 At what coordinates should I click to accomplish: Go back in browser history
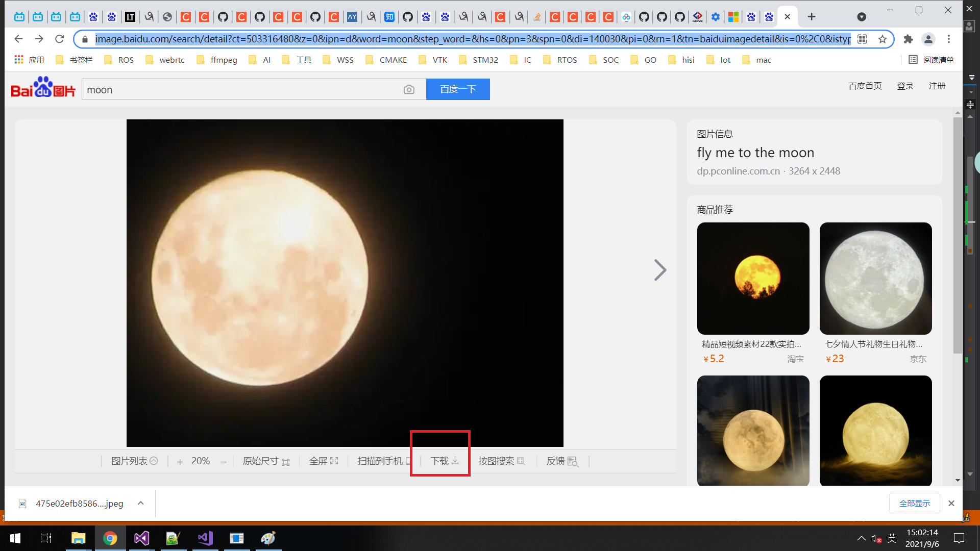(x=19, y=39)
